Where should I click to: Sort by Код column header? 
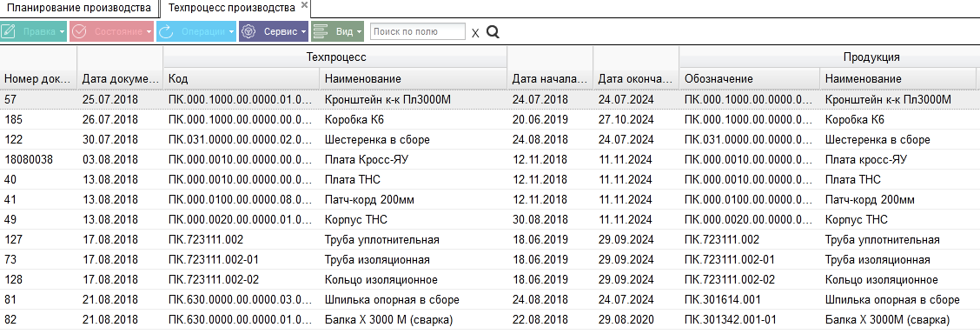click(x=242, y=79)
